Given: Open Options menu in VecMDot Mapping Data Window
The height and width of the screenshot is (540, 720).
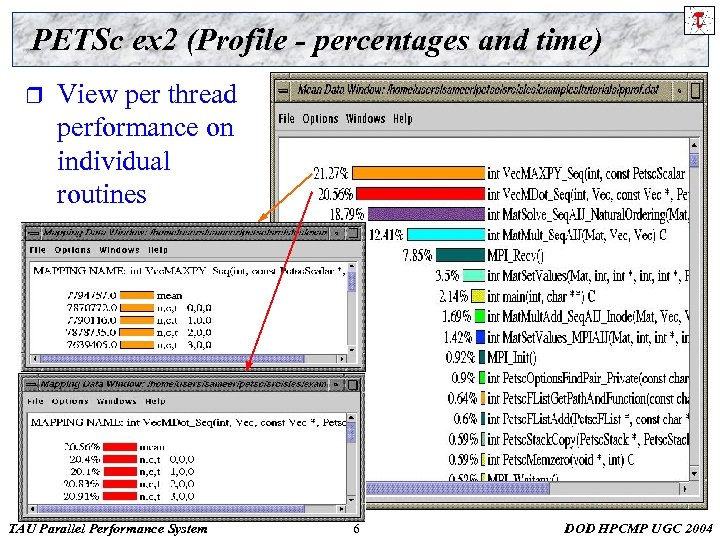Looking at the screenshot, I should [70, 401].
